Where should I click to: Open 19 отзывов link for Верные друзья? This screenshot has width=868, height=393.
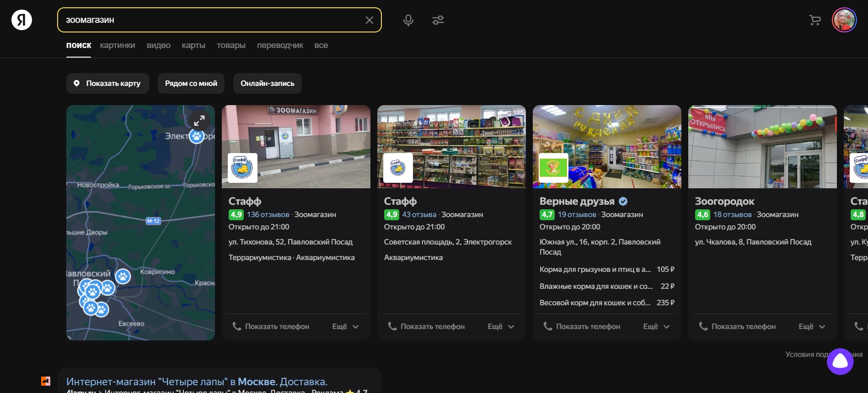(x=577, y=214)
